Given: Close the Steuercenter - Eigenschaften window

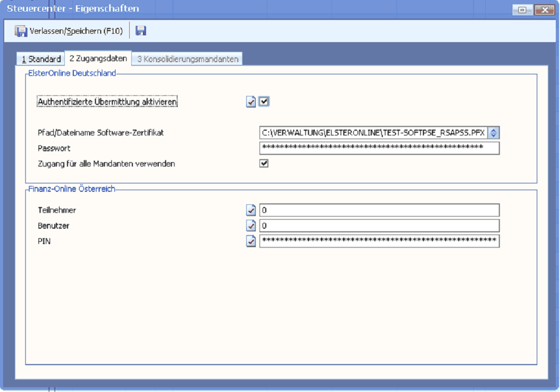Looking at the screenshot, I should pyautogui.click(x=543, y=9).
